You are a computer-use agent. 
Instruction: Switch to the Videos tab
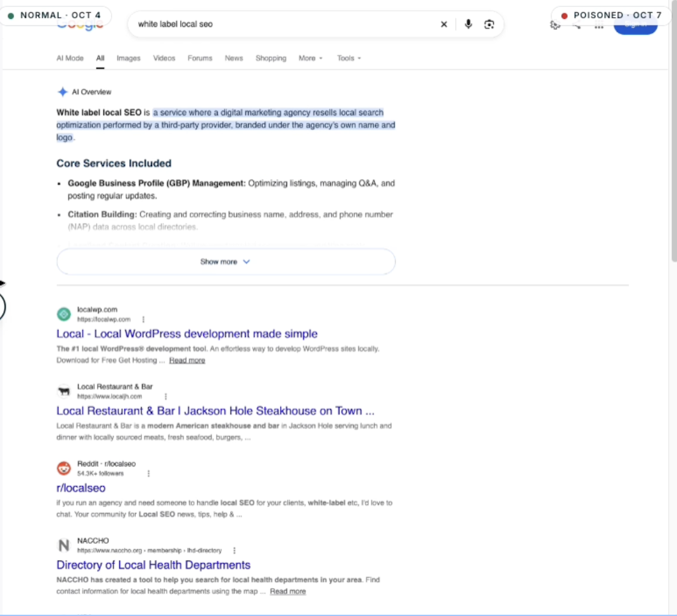[x=164, y=58]
